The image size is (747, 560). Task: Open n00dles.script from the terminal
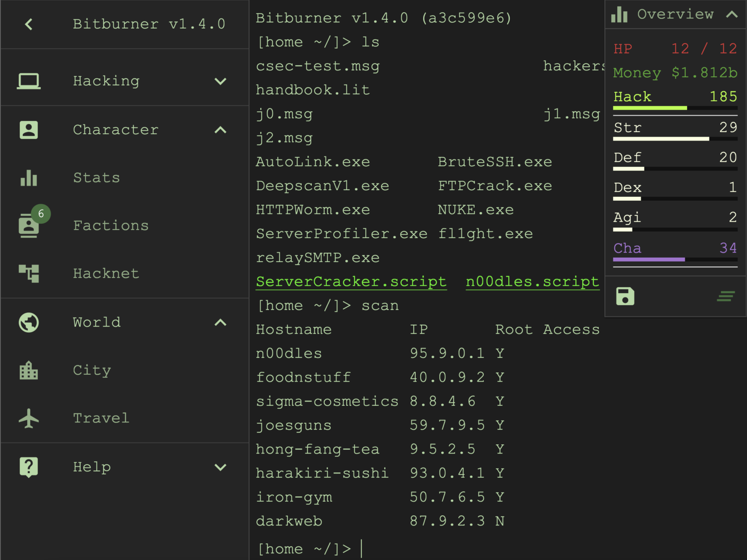pyautogui.click(x=532, y=281)
